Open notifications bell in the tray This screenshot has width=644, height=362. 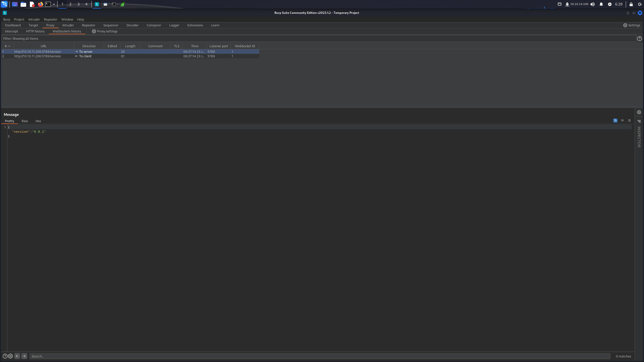tap(601, 4)
